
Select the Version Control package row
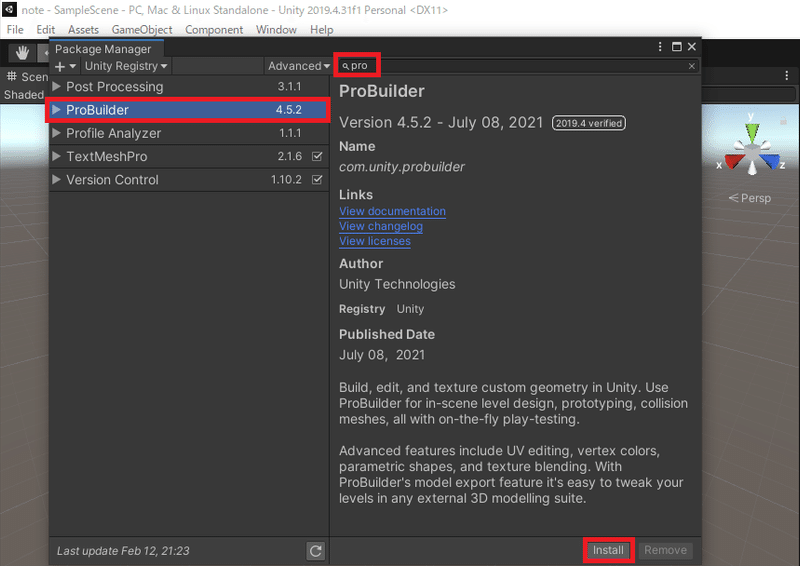(x=189, y=180)
